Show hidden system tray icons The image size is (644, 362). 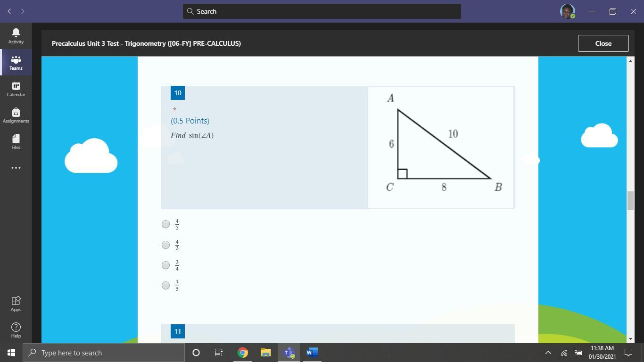548,353
